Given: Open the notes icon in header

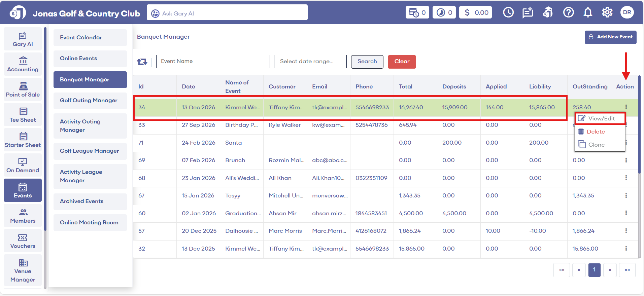Looking at the screenshot, I should click(x=528, y=12).
